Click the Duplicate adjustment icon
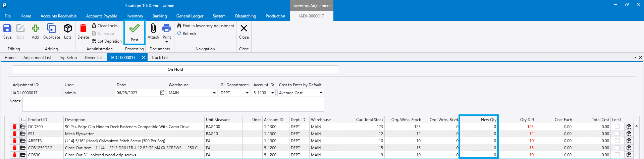The image size is (644, 159). coord(51,29)
